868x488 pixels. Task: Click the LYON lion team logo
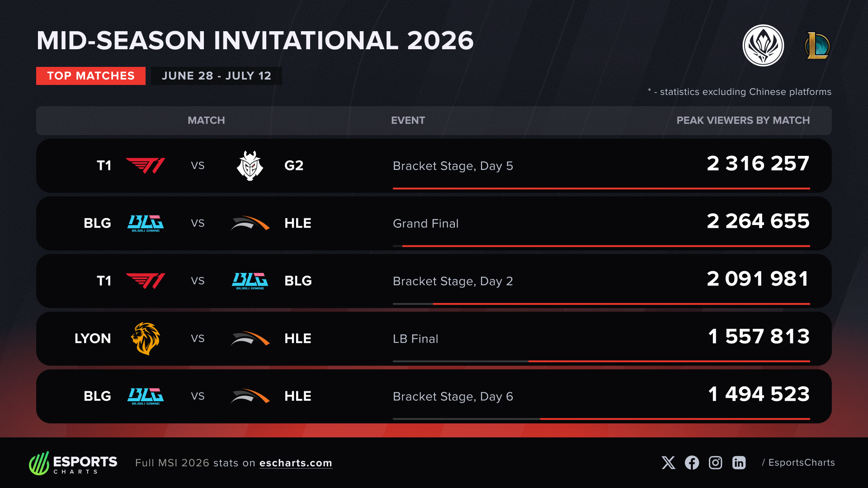146,338
